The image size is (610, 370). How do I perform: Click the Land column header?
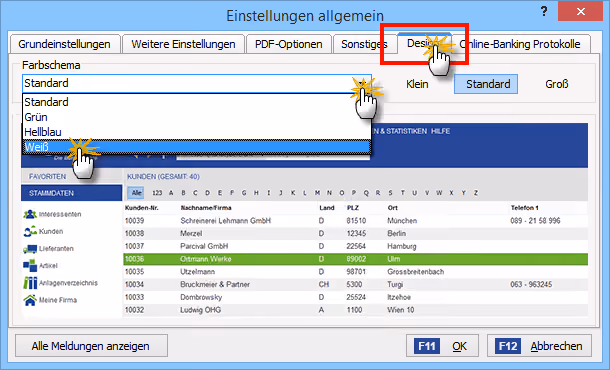(327, 208)
